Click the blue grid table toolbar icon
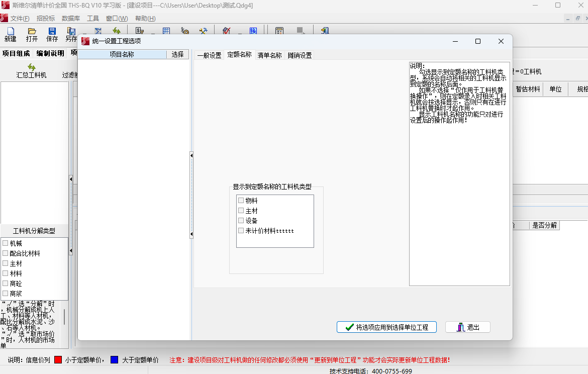 (166, 31)
